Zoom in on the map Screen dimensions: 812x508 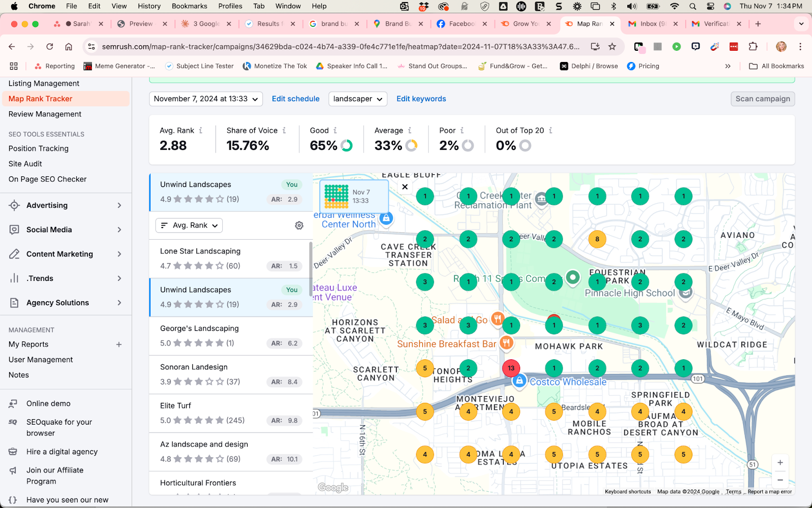click(780, 463)
